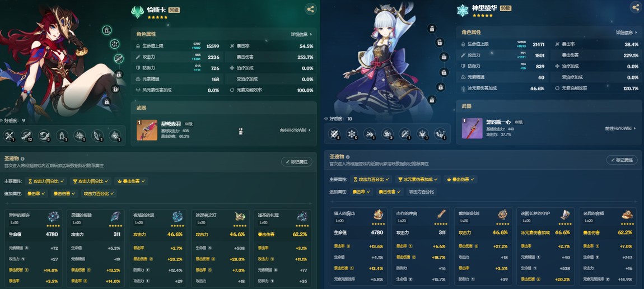
Task: Click the info icon next to 恰斯卡's 圣遗物 heading
Action: coord(22,159)
